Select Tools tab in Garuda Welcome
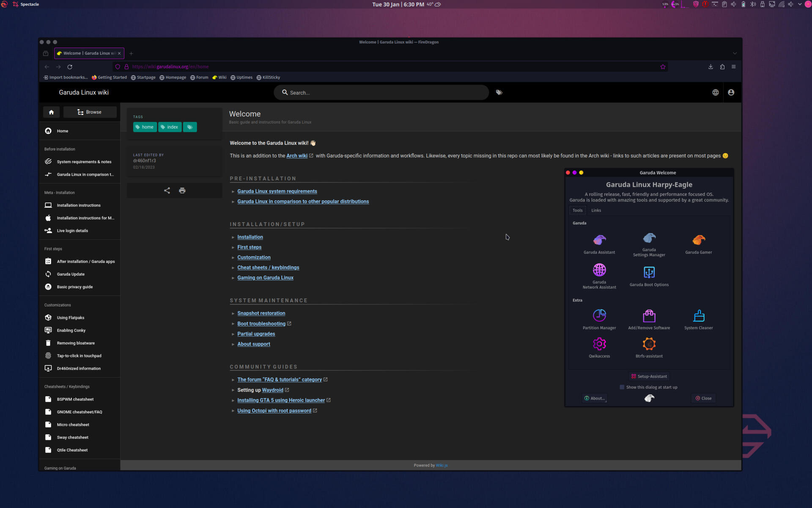The width and height of the screenshot is (812, 508). 577,210
